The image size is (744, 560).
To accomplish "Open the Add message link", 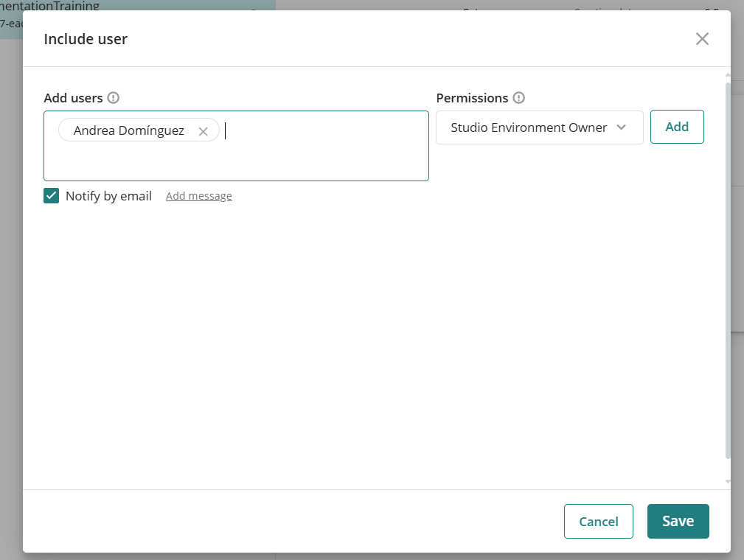I will tap(198, 196).
